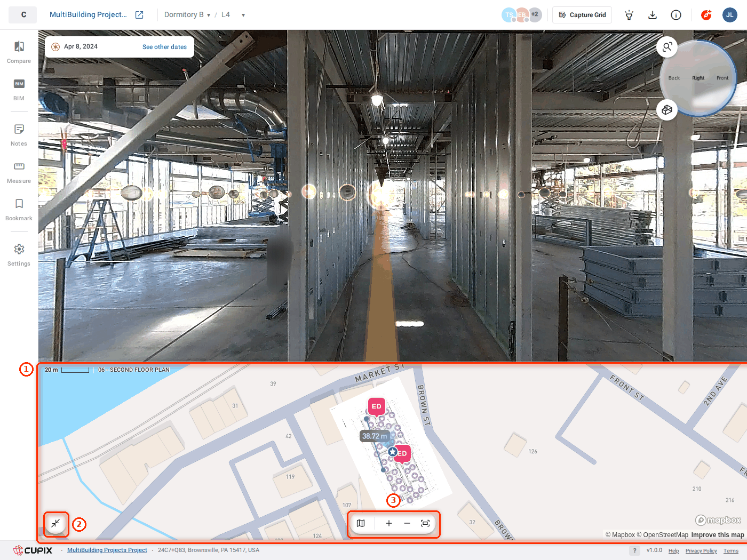Select Front on the view compass
This screenshot has height=560, width=747.
tap(722, 78)
